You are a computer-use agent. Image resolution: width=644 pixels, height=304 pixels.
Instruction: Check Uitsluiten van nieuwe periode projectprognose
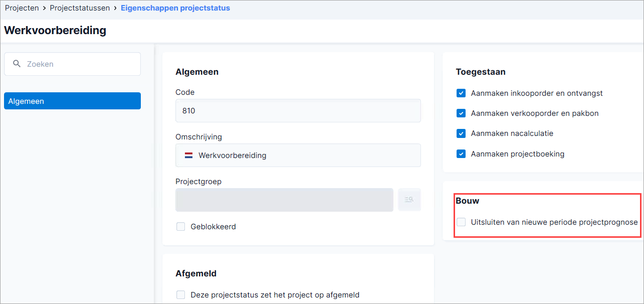pos(461,222)
